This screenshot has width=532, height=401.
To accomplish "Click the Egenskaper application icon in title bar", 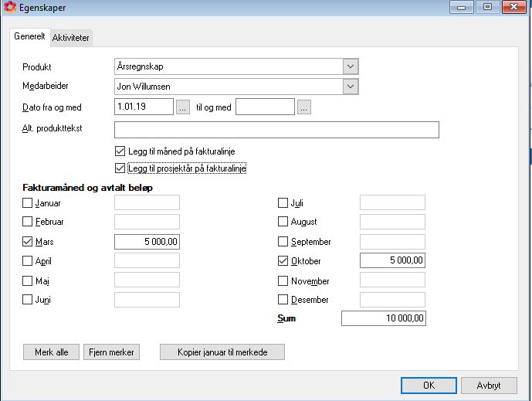I will click(10, 7).
